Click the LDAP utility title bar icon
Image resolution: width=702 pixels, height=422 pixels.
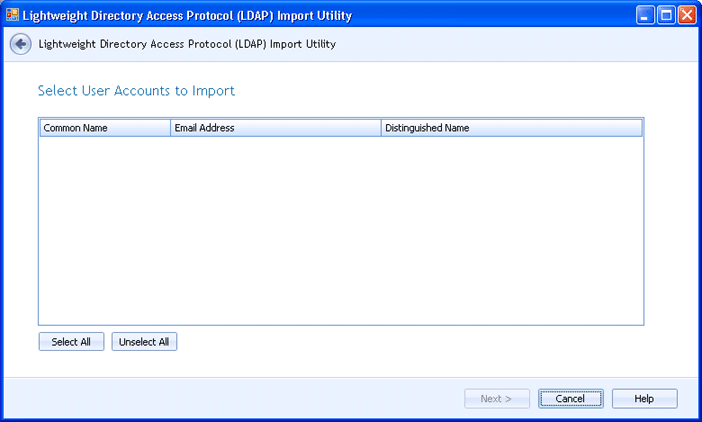click(13, 15)
